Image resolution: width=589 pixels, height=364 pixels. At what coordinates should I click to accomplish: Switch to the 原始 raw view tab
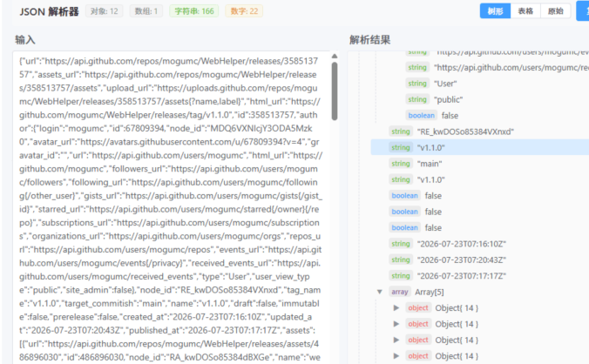pyautogui.click(x=556, y=11)
